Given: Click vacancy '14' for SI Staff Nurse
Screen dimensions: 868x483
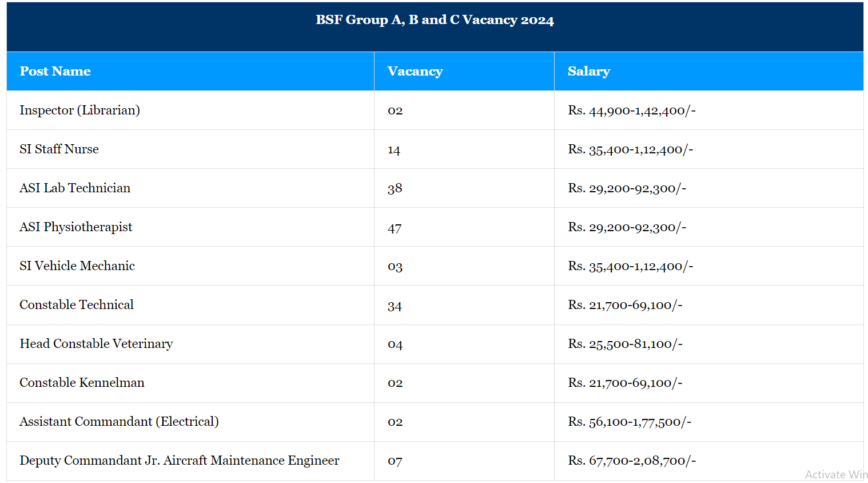Looking at the screenshot, I should pos(394,150).
